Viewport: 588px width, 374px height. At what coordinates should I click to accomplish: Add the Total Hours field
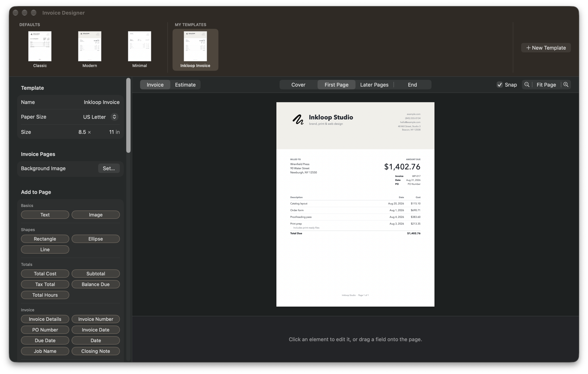pyautogui.click(x=45, y=295)
